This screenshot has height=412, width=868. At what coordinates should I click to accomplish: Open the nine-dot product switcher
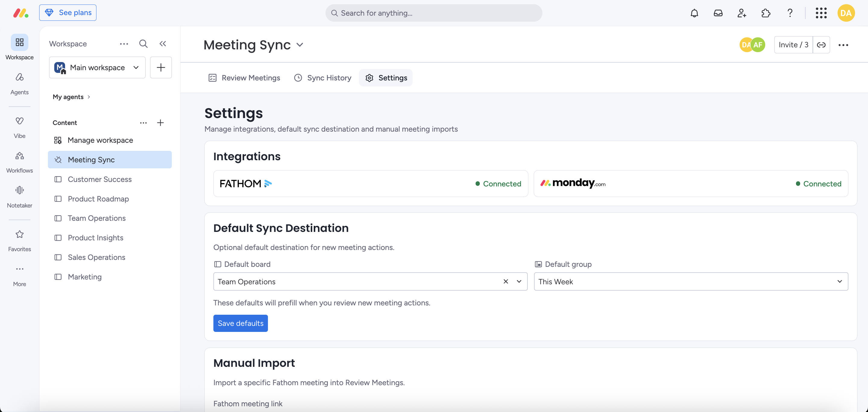click(821, 13)
